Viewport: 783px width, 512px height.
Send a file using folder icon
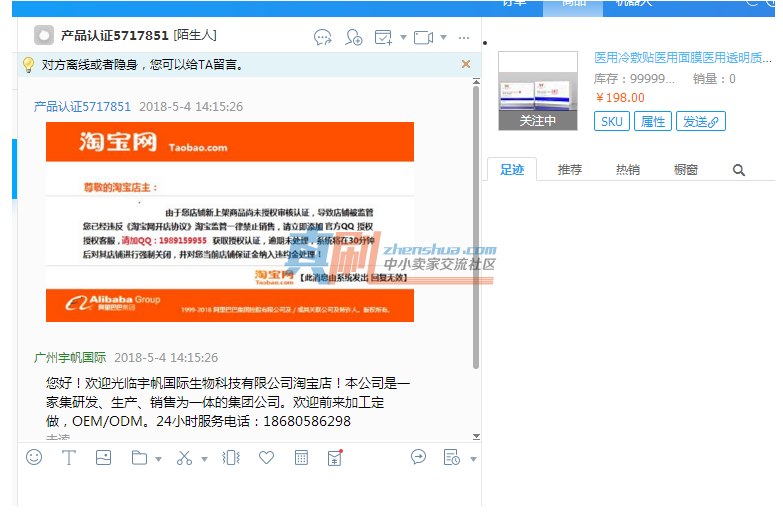pos(139,458)
